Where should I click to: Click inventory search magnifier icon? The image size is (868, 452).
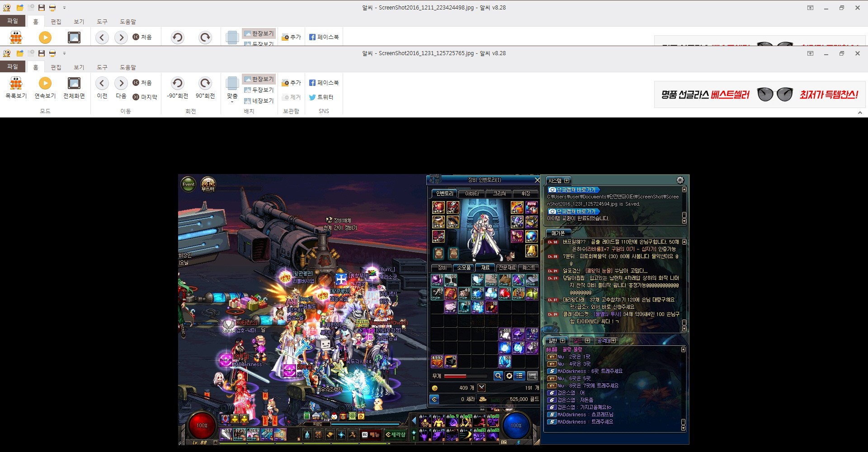click(x=498, y=376)
